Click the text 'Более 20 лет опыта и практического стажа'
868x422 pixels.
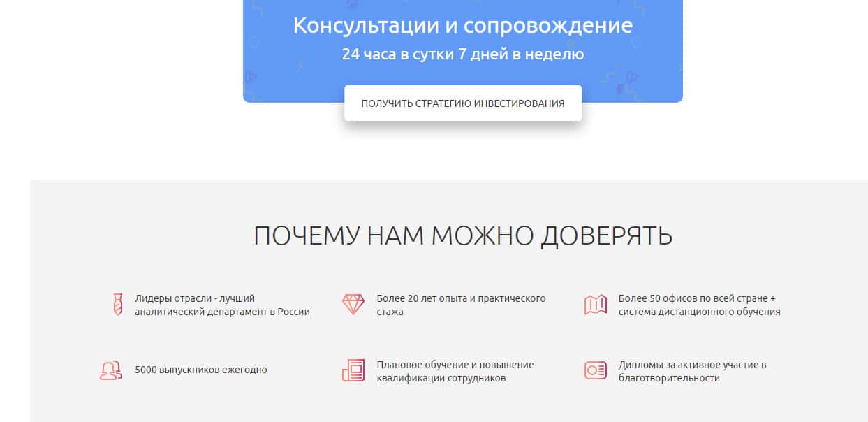pos(461,305)
